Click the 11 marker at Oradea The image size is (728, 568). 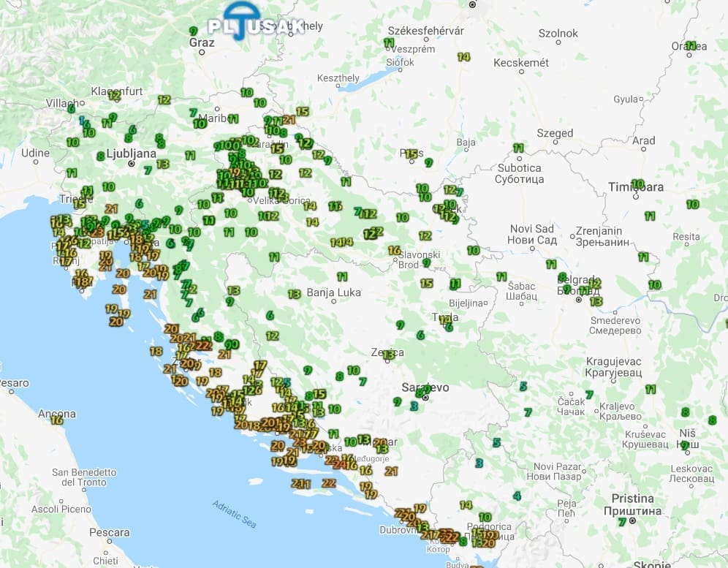coord(689,45)
